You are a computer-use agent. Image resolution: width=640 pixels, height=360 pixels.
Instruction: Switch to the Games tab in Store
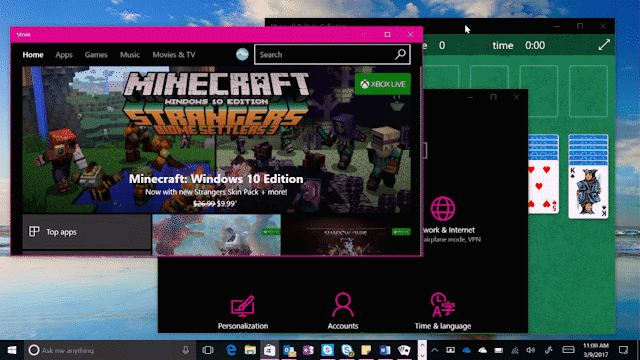(96, 55)
